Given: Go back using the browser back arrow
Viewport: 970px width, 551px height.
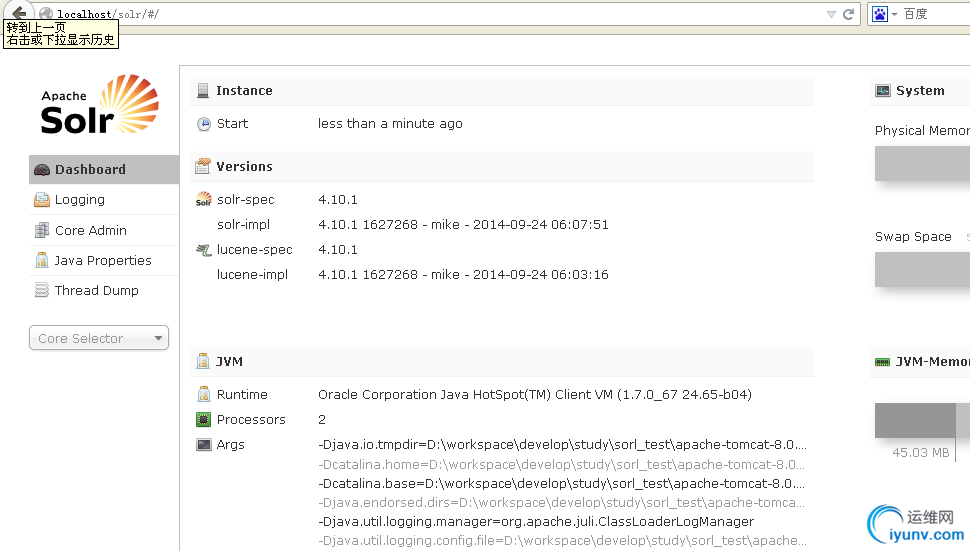Looking at the screenshot, I should coord(19,12).
